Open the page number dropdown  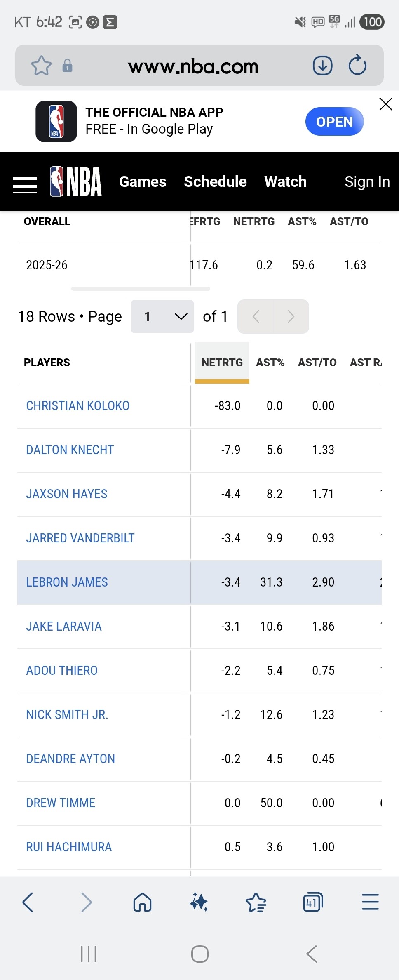(x=162, y=316)
